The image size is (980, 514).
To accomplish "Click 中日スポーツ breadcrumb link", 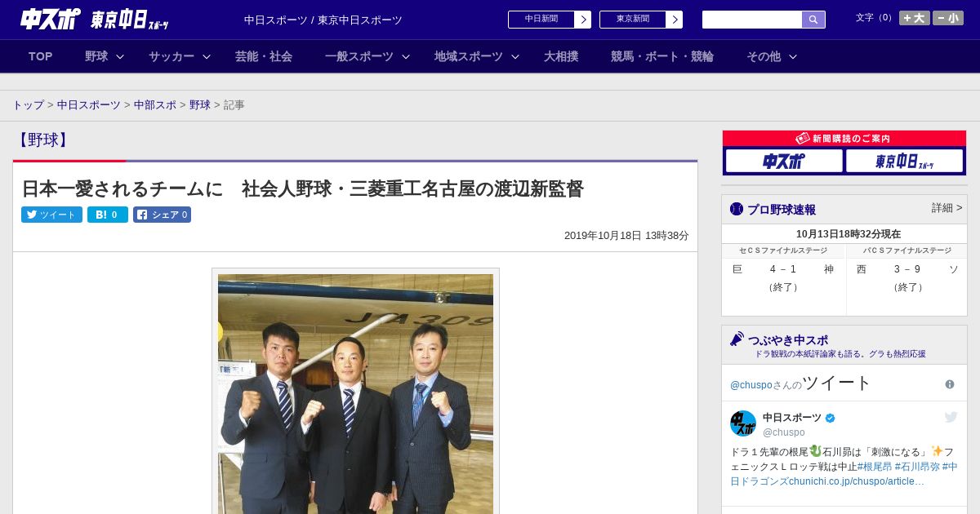I will pyautogui.click(x=88, y=105).
